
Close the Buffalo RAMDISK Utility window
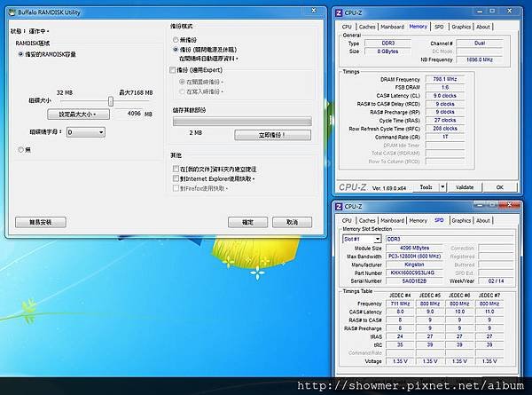(314, 11)
